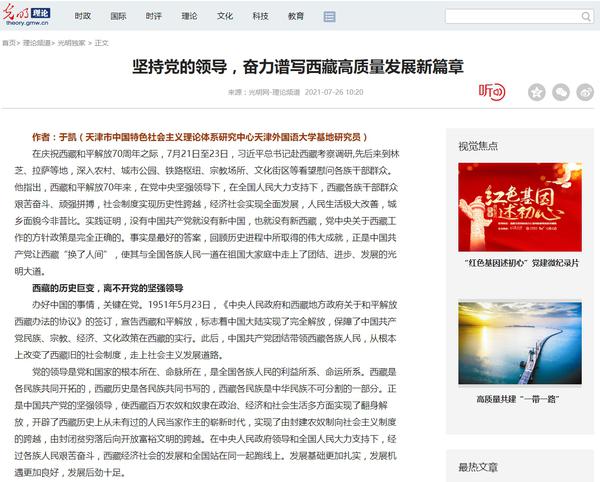Go to the 文化 section

(x=225, y=17)
